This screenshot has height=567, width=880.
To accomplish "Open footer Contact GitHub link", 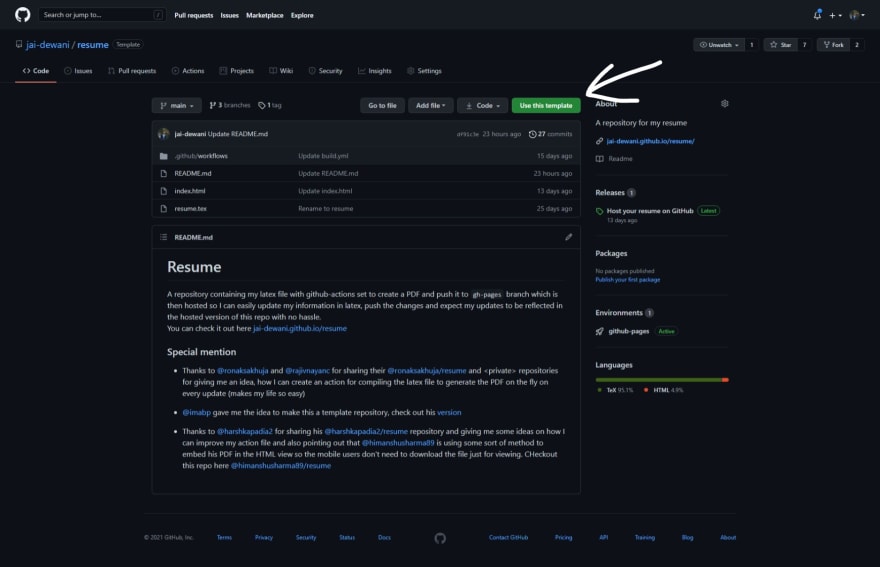I will click(508, 537).
